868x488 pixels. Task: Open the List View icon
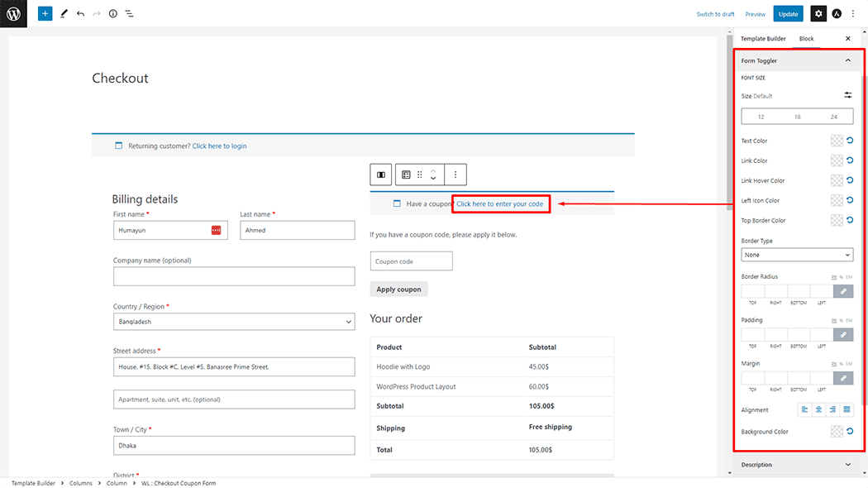[130, 14]
